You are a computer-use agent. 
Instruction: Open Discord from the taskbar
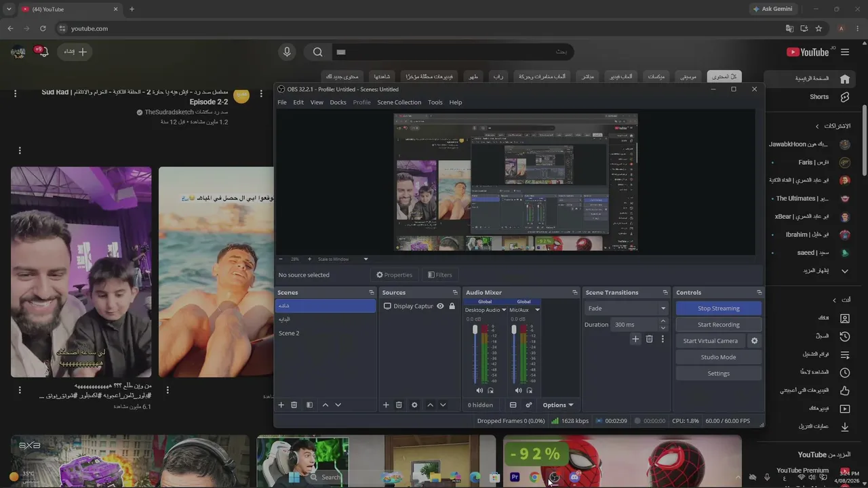574,477
